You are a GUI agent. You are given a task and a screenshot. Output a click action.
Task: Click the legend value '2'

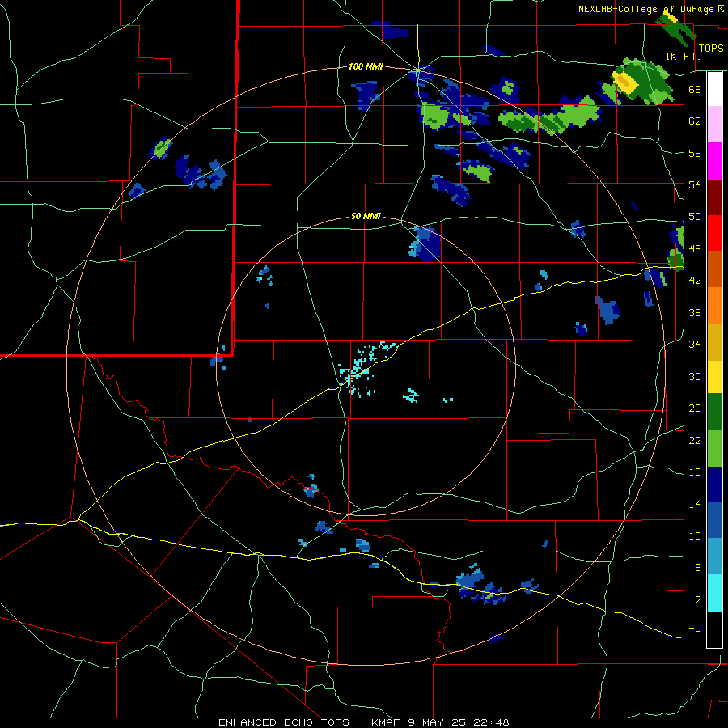[x=698, y=599]
